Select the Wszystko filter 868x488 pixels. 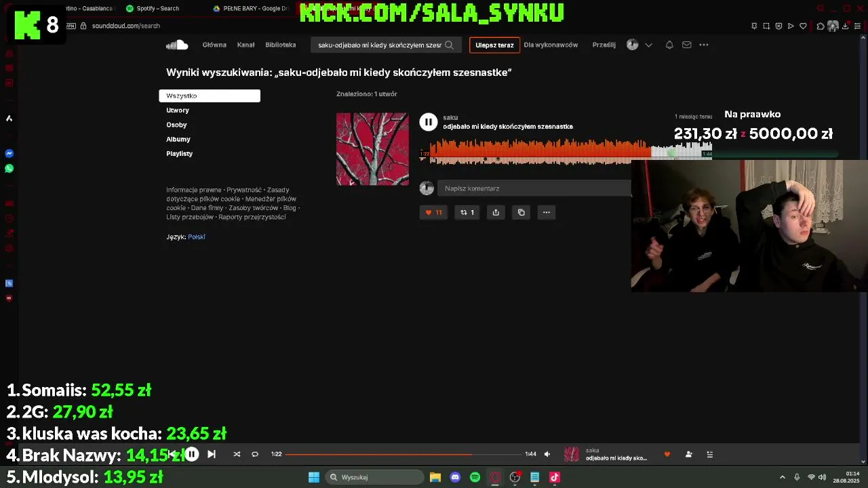pos(210,96)
